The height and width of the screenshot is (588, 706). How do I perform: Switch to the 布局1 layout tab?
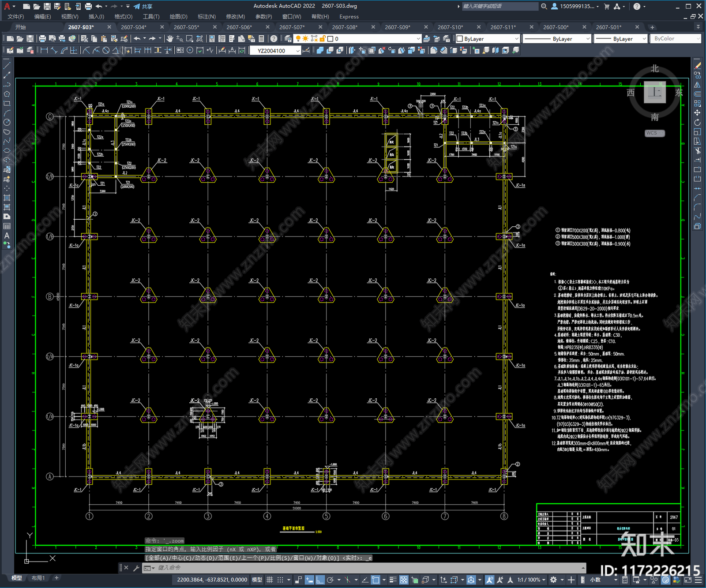coord(38,578)
